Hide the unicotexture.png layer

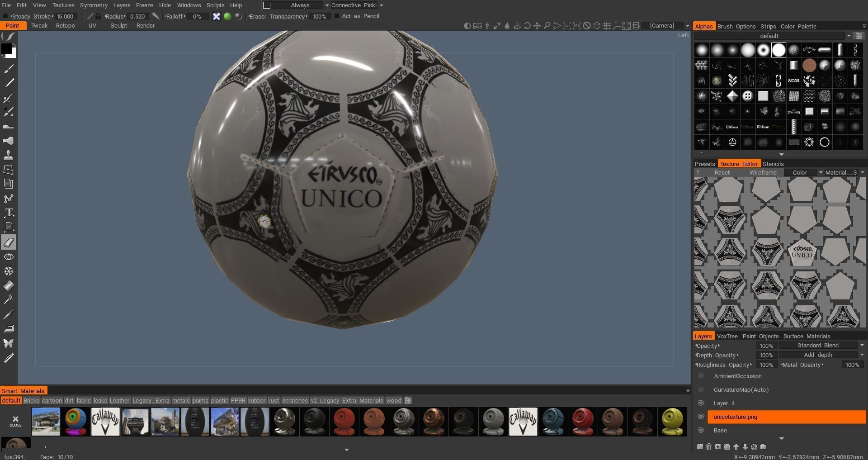701,417
